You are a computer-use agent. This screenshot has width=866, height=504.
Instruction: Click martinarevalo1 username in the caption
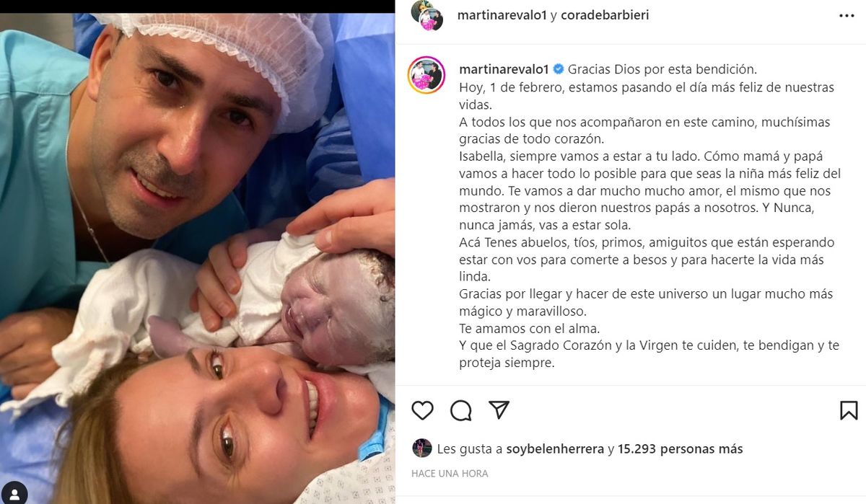(504, 70)
